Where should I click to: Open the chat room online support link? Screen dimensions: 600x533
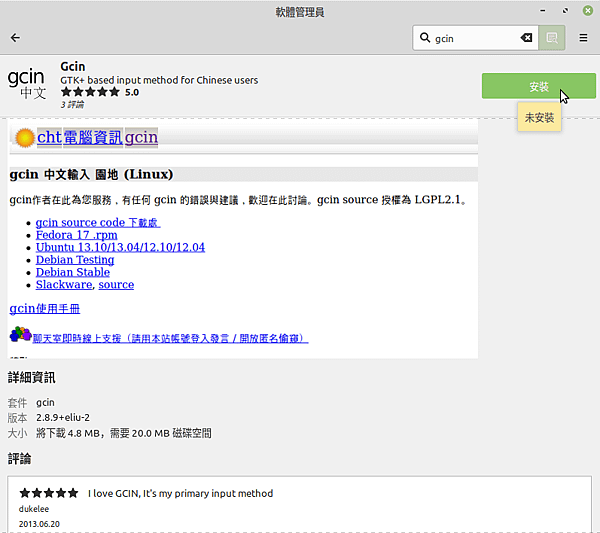[170, 338]
